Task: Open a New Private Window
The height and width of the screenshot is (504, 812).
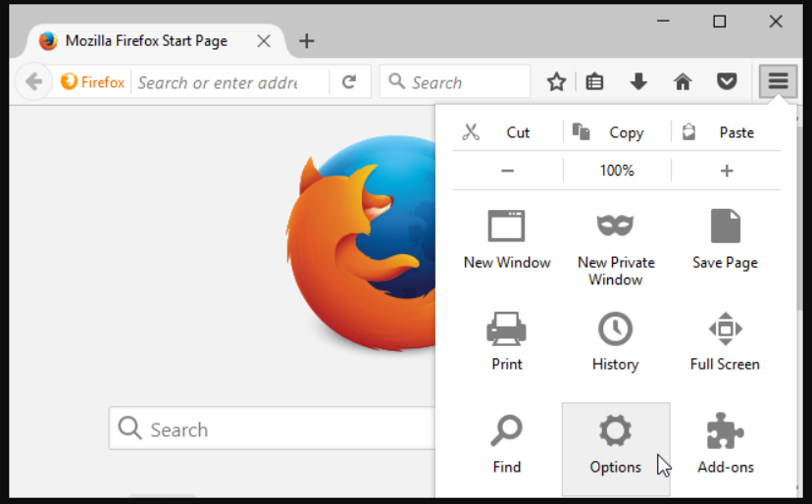Action: tap(616, 248)
